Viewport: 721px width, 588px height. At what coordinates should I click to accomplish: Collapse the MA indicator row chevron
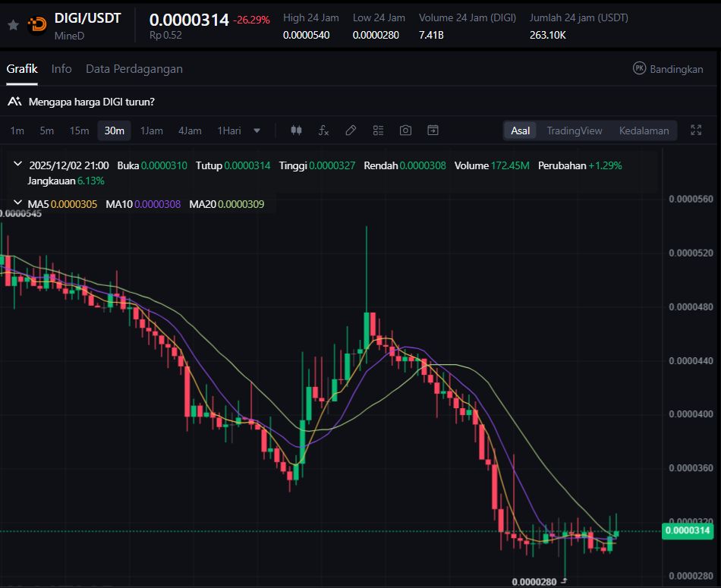pos(18,203)
